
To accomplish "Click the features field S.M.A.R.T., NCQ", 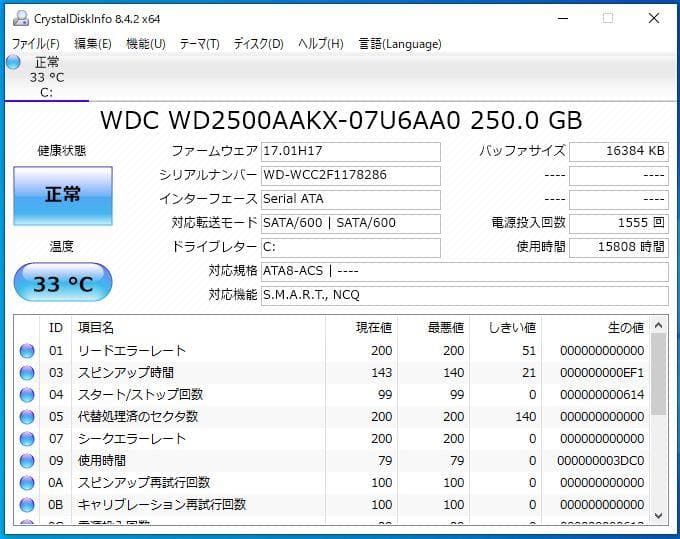I will pyautogui.click(x=464, y=295).
